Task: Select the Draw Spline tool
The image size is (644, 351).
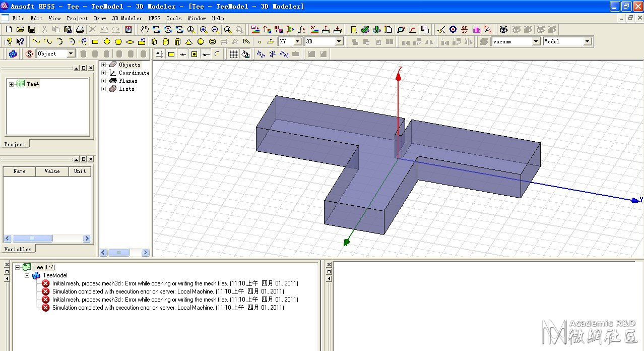Action: coord(48,42)
